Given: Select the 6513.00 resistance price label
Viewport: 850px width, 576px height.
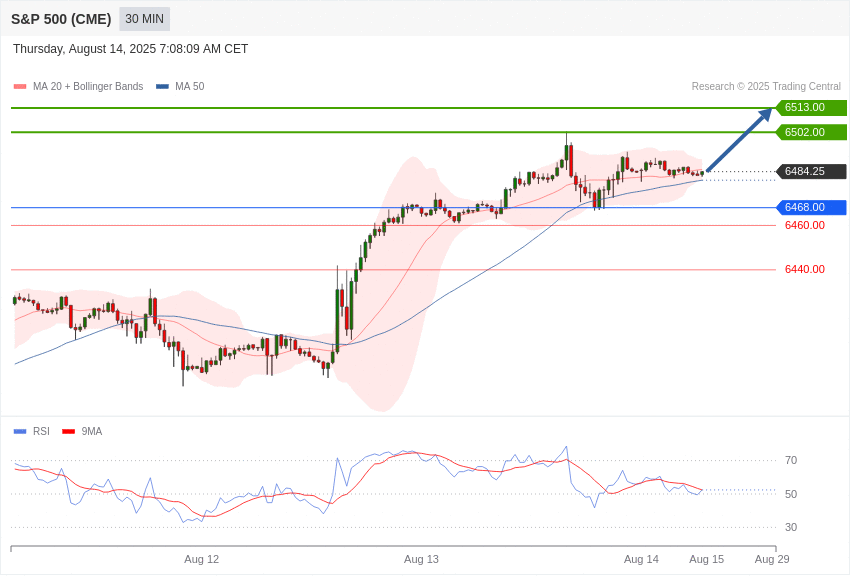Looking at the screenshot, I should [812, 107].
